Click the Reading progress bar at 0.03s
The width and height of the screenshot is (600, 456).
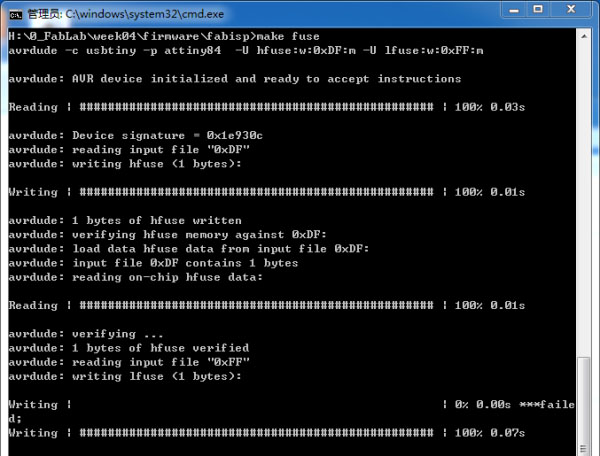[256, 107]
